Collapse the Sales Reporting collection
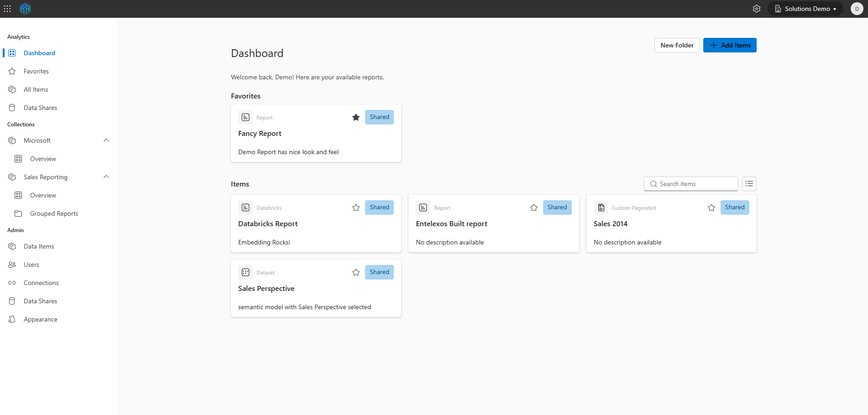 point(106,176)
